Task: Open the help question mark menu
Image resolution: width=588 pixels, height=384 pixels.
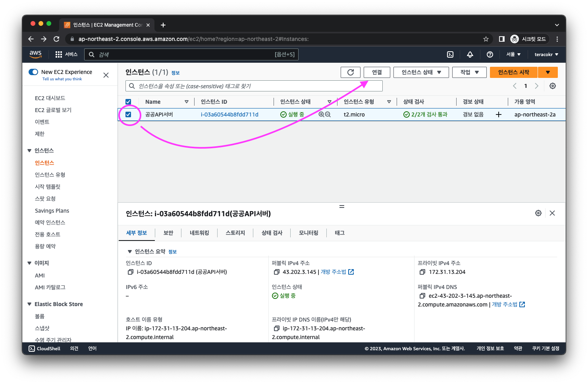Action: pyautogui.click(x=490, y=54)
